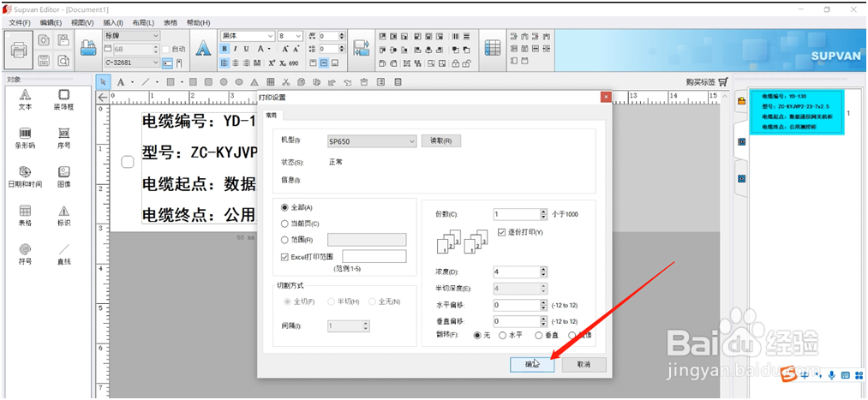Tick the checkbox beside the label on canvas
Viewport: 868px width, 400px height.
[128, 162]
